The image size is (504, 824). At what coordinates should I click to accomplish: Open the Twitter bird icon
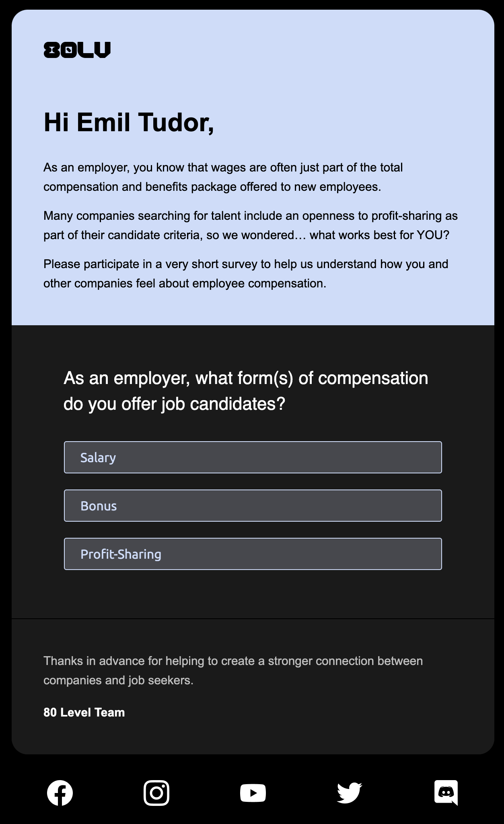350,793
